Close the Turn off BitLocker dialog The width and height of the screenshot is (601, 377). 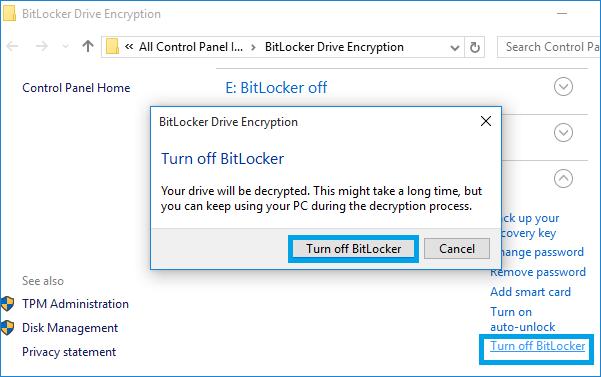click(486, 121)
